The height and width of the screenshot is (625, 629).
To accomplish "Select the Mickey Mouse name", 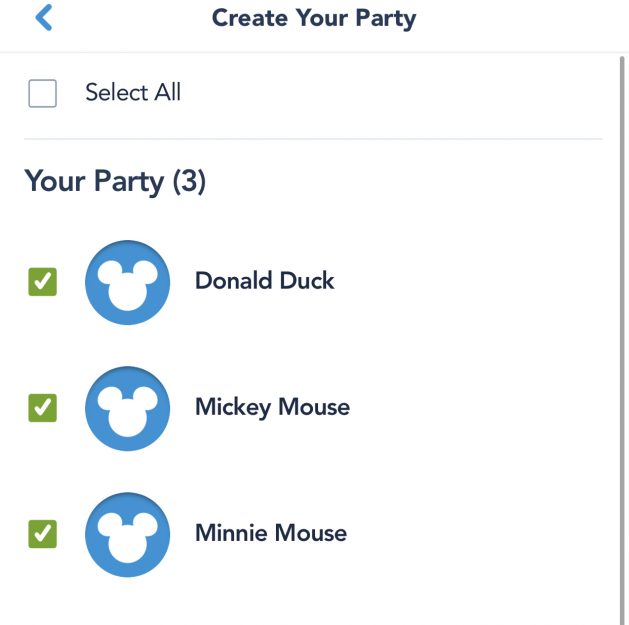I will pos(272,407).
